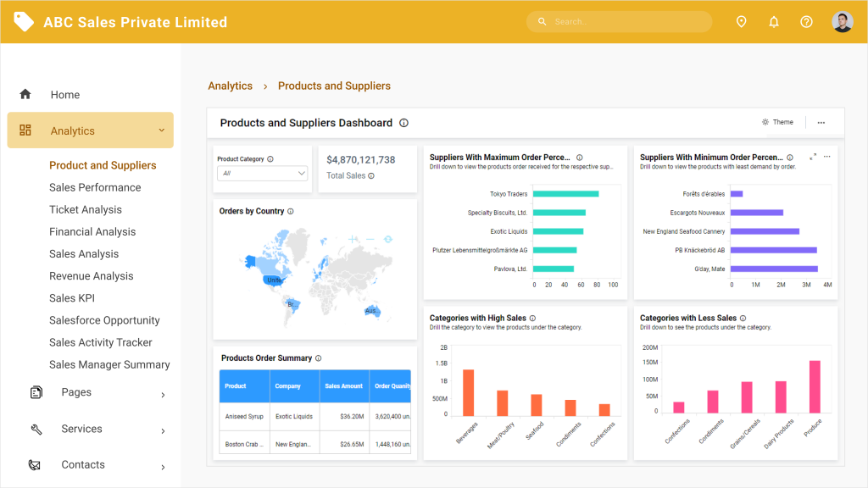This screenshot has height=488, width=868.
Task: Zoom out on the Orders by Country map
Action: pos(370,239)
